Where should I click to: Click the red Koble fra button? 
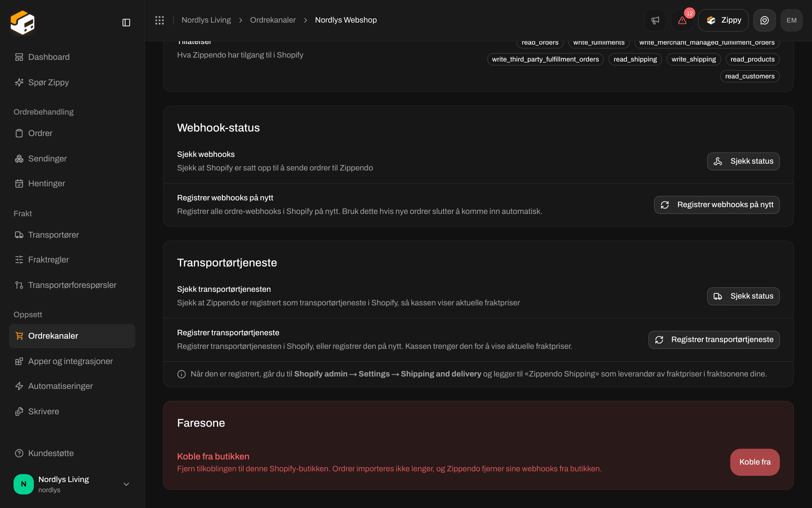[x=754, y=462]
